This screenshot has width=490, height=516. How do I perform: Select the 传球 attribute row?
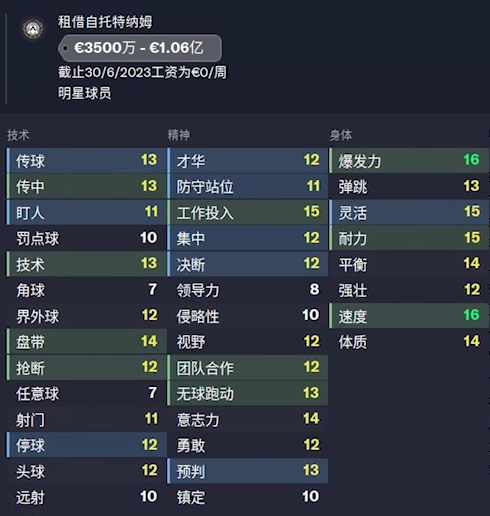(x=86, y=161)
